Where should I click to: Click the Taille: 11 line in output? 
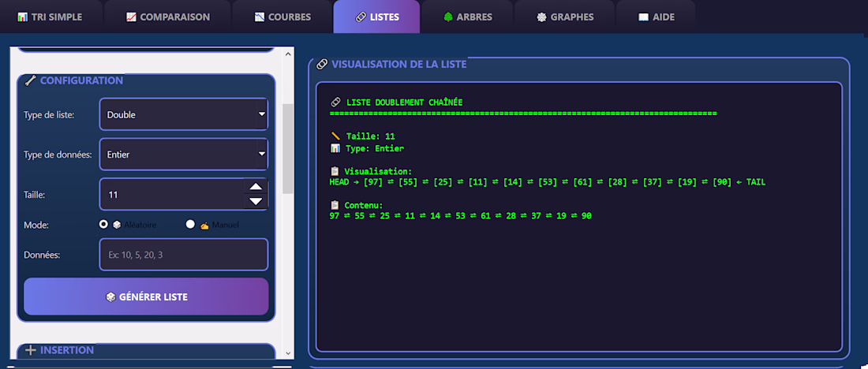(x=371, y=136)
